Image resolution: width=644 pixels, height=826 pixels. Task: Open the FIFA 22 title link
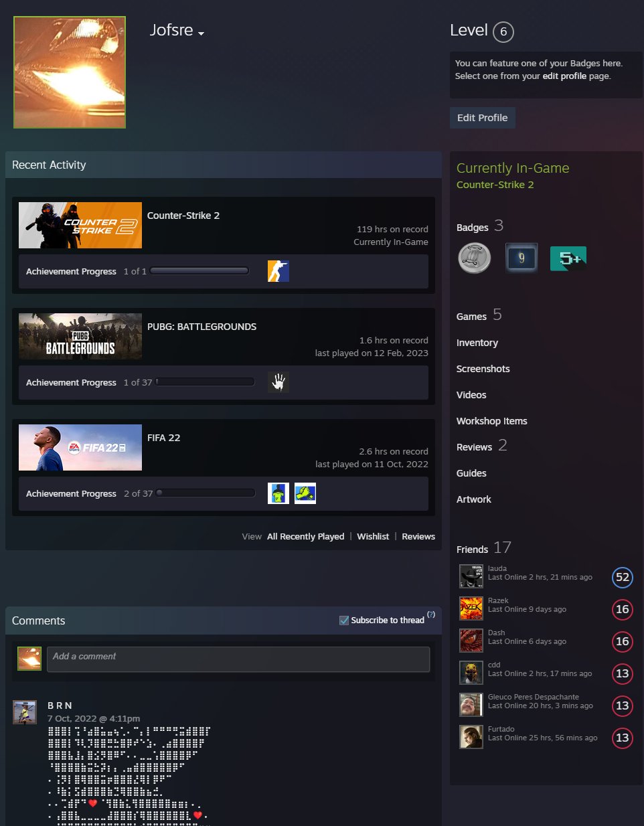pos(163,438)
